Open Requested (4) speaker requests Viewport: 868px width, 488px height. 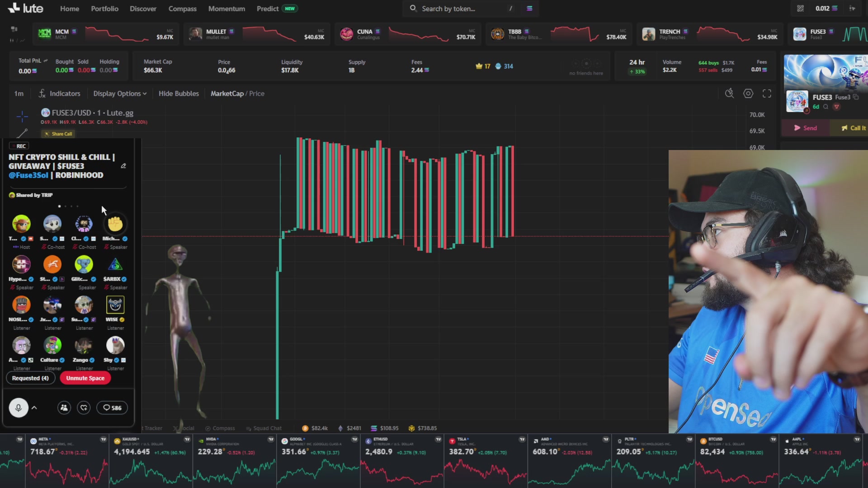click(x=30, y=378)
